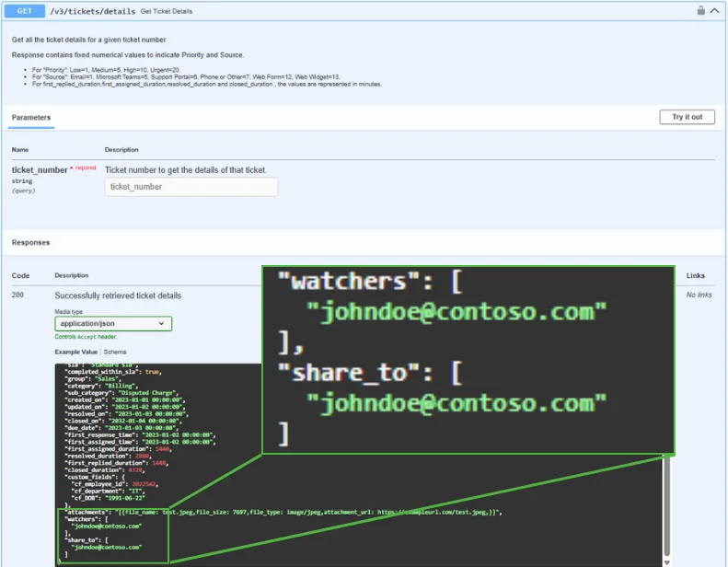Screen dimensions: 728x567
Task: Click the "cf_employee_id" line in example JSON
Action: click(115, 484)
